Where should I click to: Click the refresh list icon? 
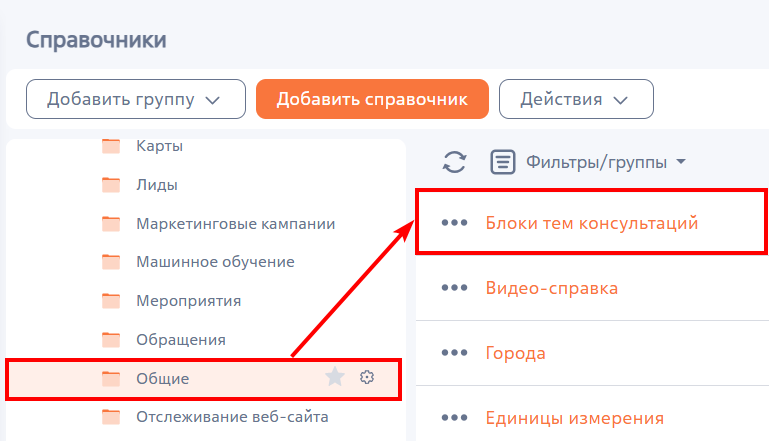[454, 162]
